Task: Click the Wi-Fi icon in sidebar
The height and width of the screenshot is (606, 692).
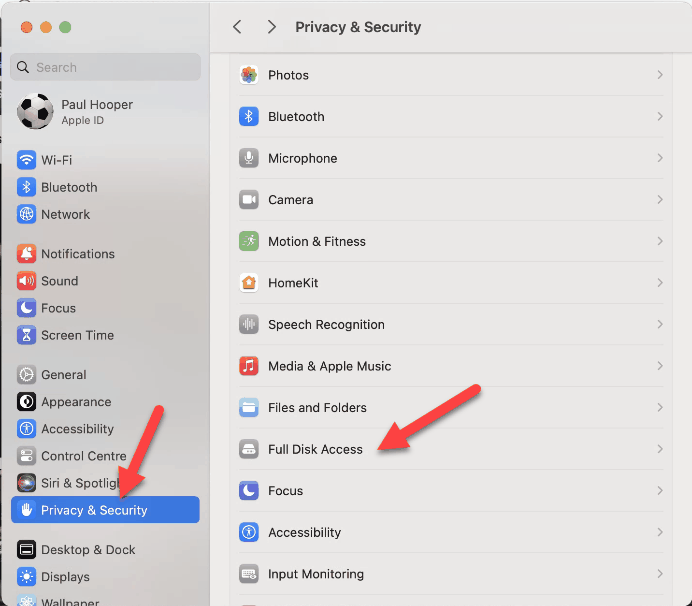Action: pyautogui.click(x=26, y=160)
